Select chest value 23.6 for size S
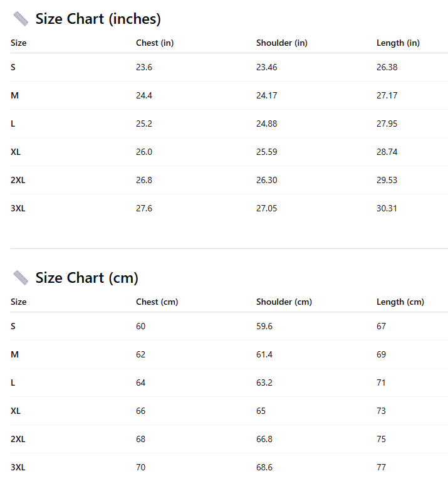The height and width of the screenshot is (486, 448). click(144, 67)
